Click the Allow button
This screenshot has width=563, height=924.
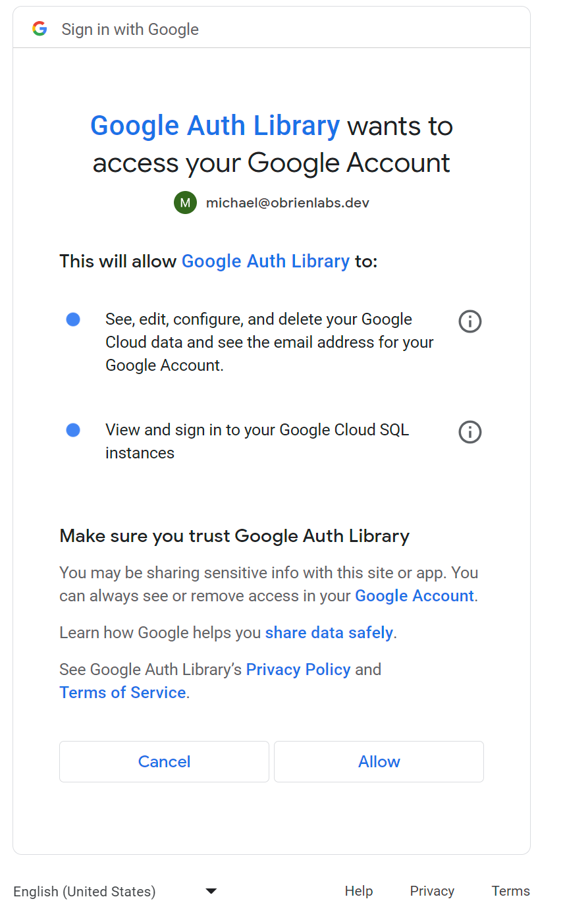click(x=379, y=761)
